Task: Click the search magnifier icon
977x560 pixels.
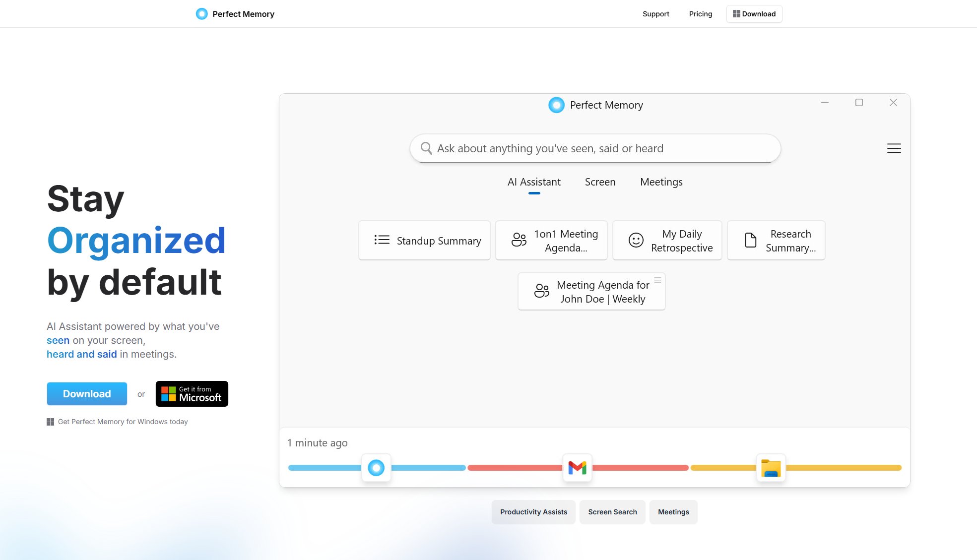Action: click(x=426, y=148)
